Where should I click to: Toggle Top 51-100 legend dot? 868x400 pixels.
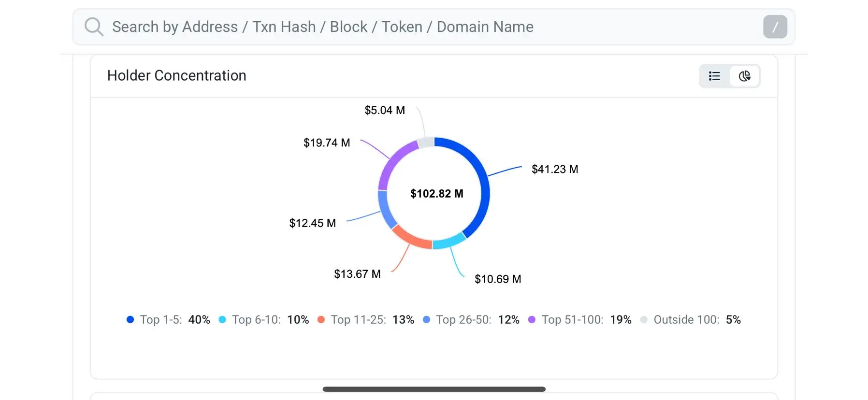pos(532,319)
